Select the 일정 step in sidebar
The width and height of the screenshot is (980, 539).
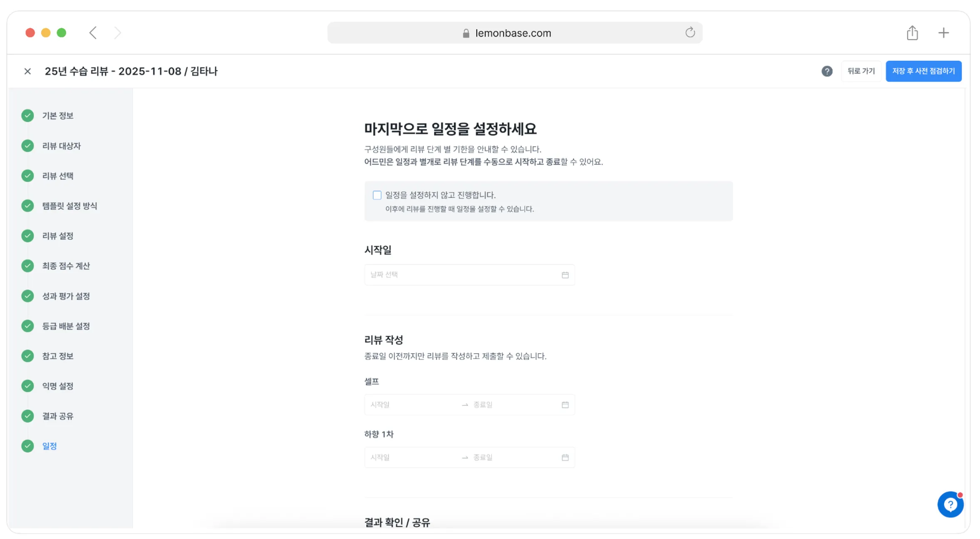49,446
